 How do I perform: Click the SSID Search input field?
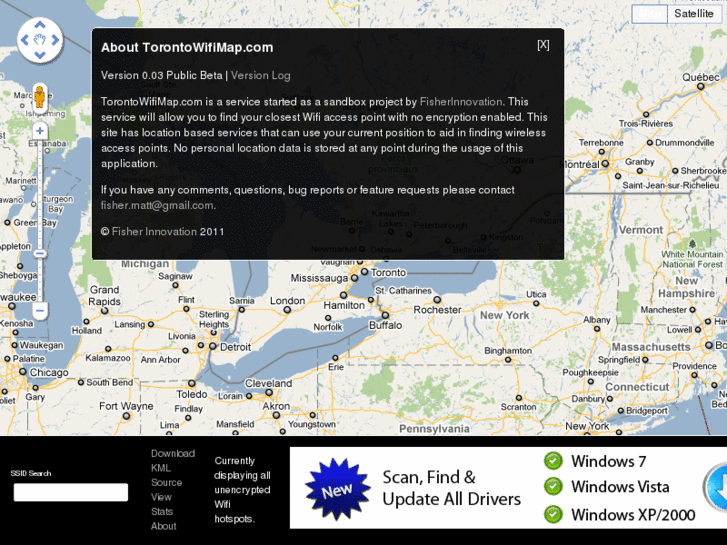[70, 492]
